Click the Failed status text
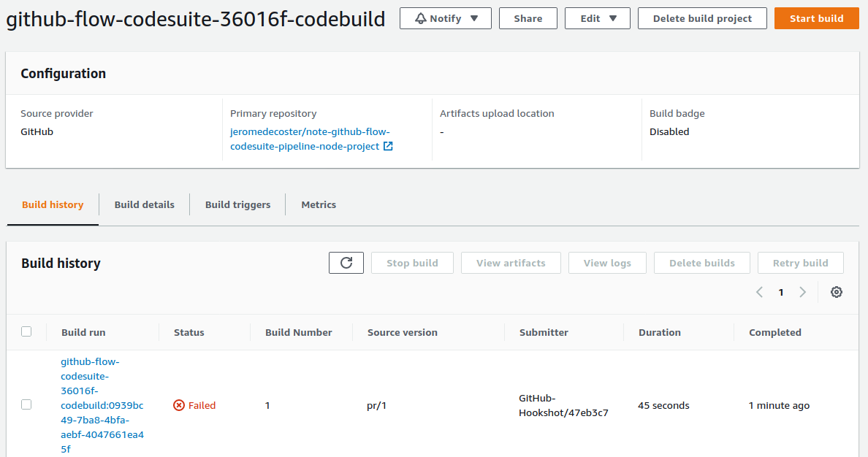Screen dimensions: 868x457 point(202,406)
